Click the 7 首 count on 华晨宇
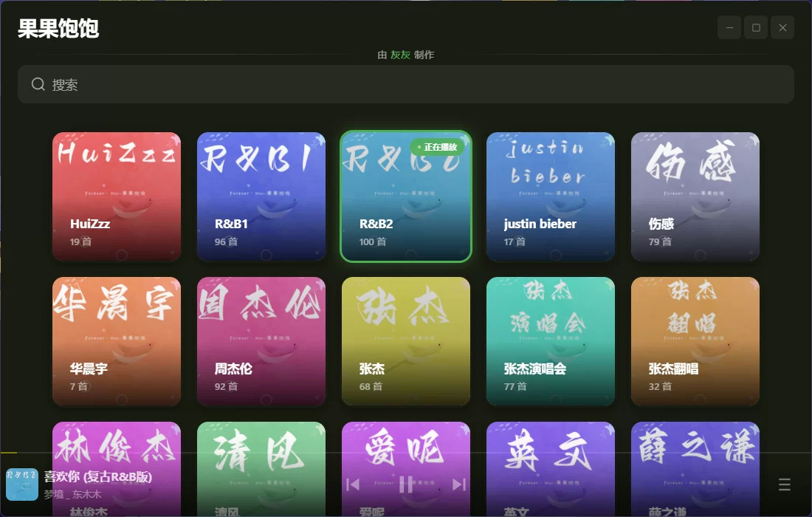The height and width of the screenshot is (517, 812). [x=79, y=386]
